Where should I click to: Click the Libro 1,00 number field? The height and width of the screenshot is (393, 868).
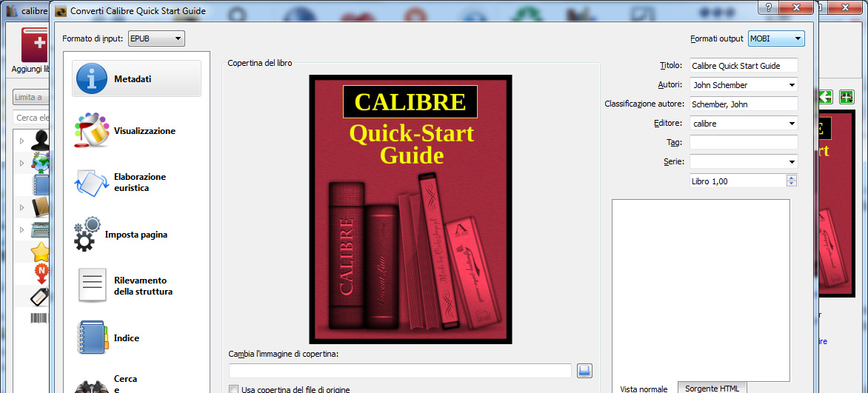738,181
